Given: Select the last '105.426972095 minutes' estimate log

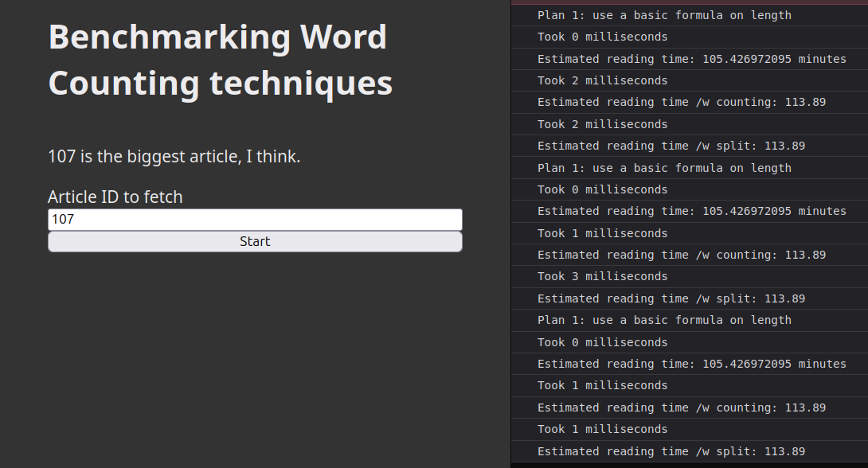Looking at the screenshot, I should click(691, 364).
